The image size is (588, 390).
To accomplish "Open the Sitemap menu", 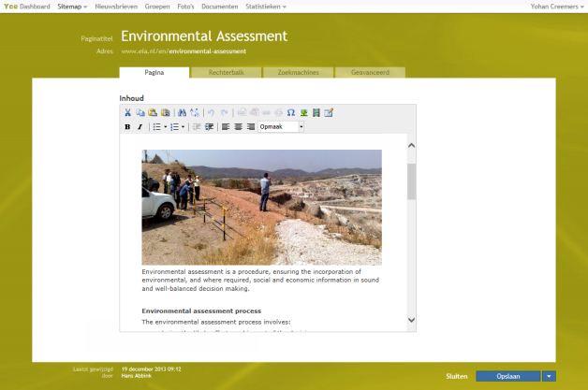I will [x=72, y=7].
